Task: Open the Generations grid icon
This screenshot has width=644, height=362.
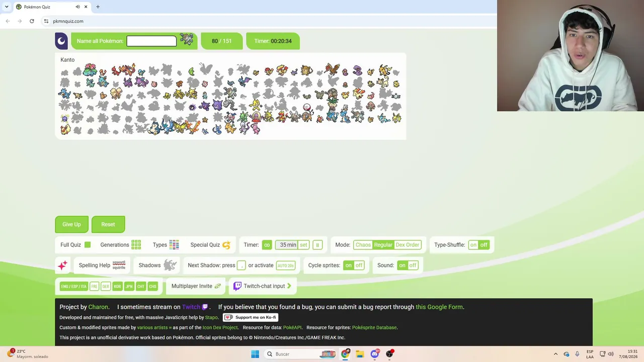Action: click(136, 245)
